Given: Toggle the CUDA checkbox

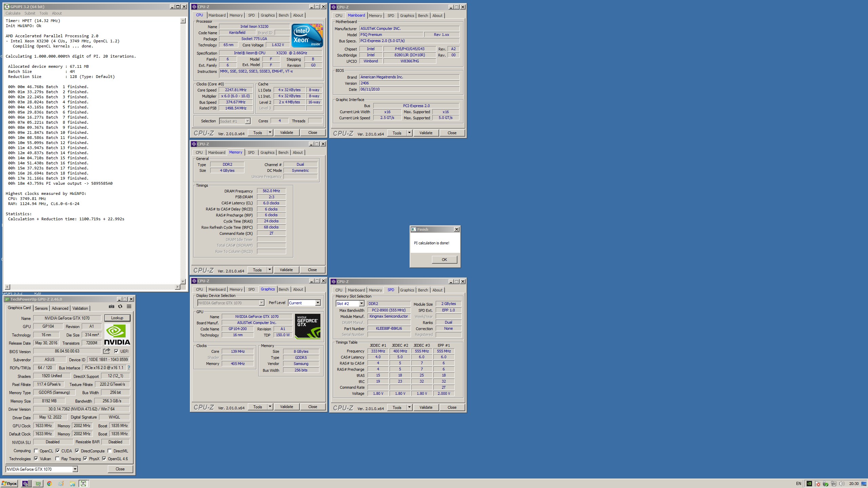Looking at the screenshot, I should coord(58,451).
